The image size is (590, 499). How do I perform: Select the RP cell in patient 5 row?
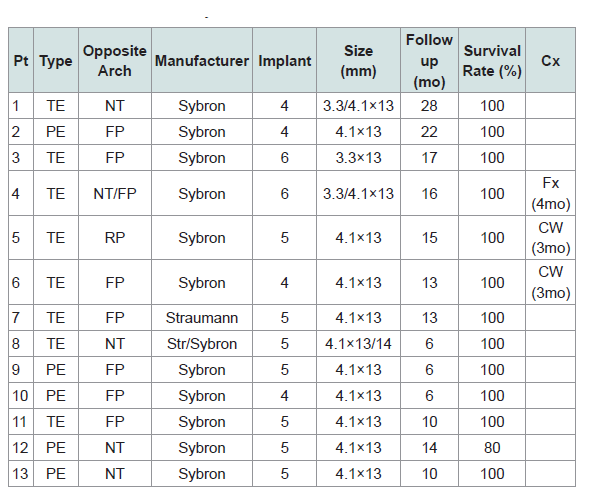tap(115, 237)
